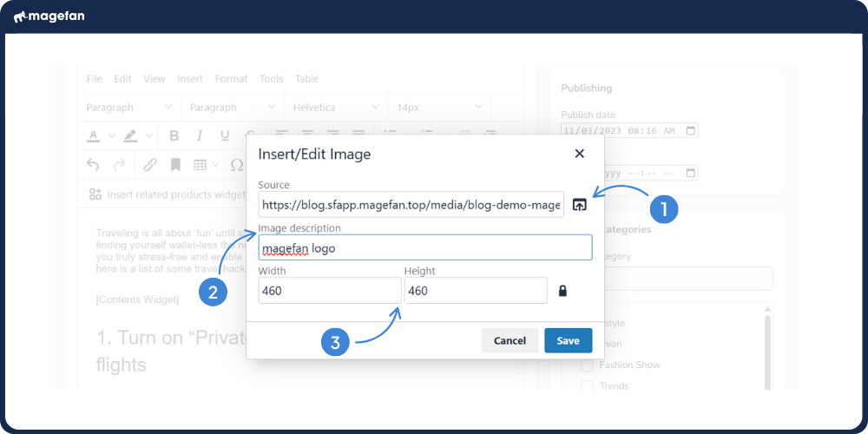Image resolution: width=868 pixels, height=434 pixels.
Task: Open the Insert menu
Action: tap(190, 79)
